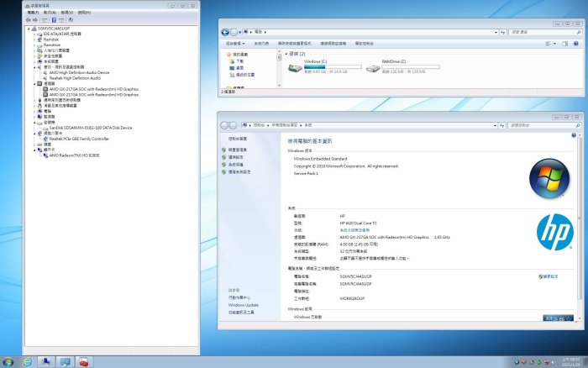Image resolution: width=588 pixels, height=368 pixels.
Task: Select AMD Radeon HD 8280E display icon
Action: click(x=45, y=155)
